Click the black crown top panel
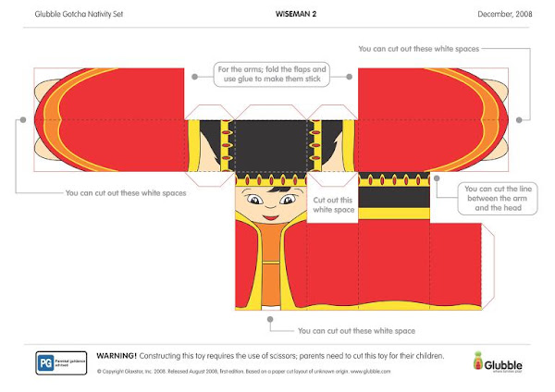 271,146
